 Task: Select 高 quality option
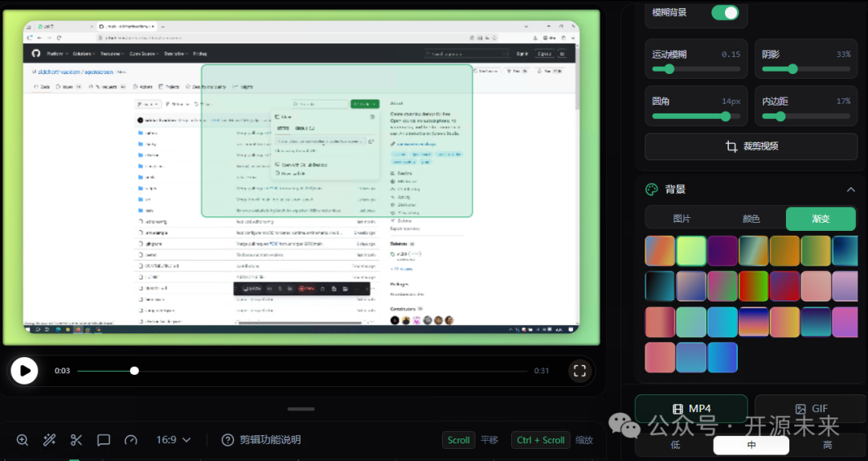click(827, 445)
